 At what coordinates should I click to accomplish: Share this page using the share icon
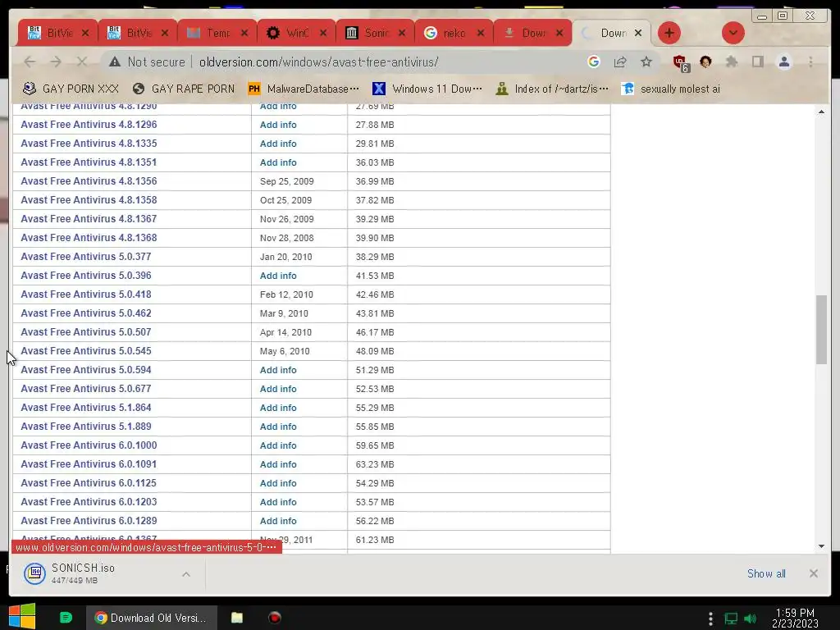620,62
